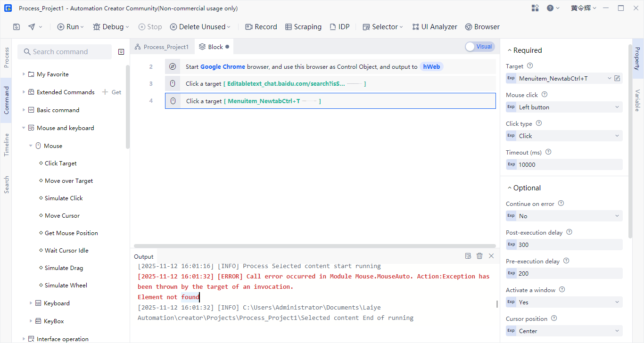This screenshot has height=343, width=644.
Task: Expand the Keyboard tree node
Action: (x=31, y=303)
